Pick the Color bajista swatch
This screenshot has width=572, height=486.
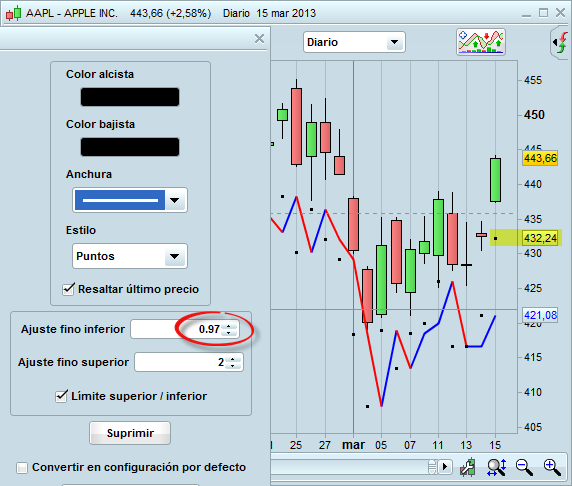(130, 147)
